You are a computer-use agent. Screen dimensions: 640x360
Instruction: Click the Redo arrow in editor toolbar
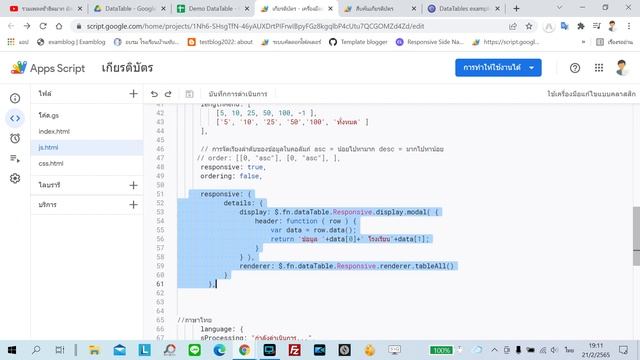coord(168,94)
